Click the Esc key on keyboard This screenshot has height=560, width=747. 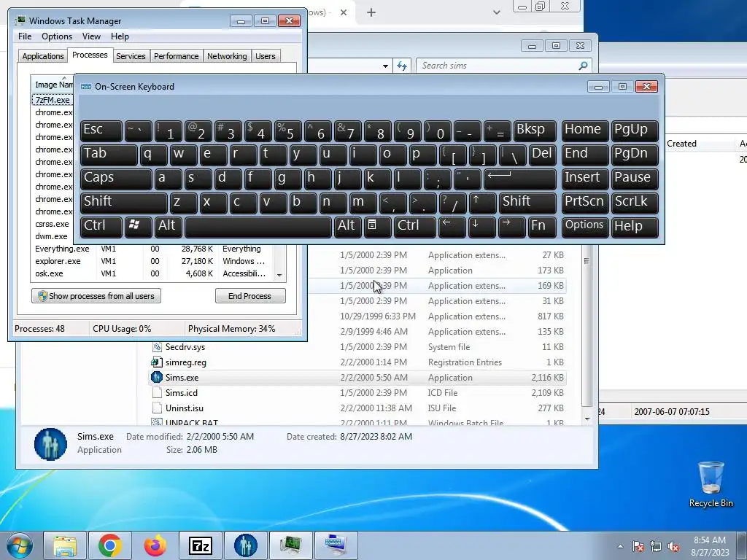pyautogui.click(x=101, y=131)
